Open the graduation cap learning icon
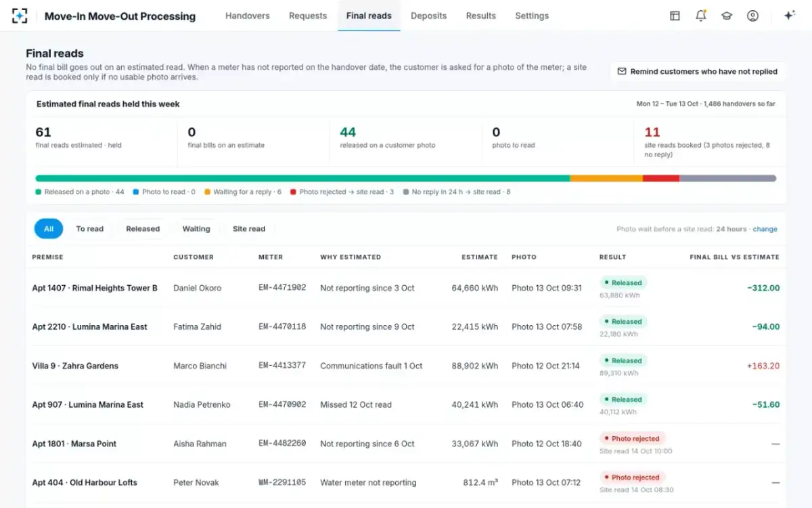Viewport: 812px width, 508px height. click(x=727, y=16)
